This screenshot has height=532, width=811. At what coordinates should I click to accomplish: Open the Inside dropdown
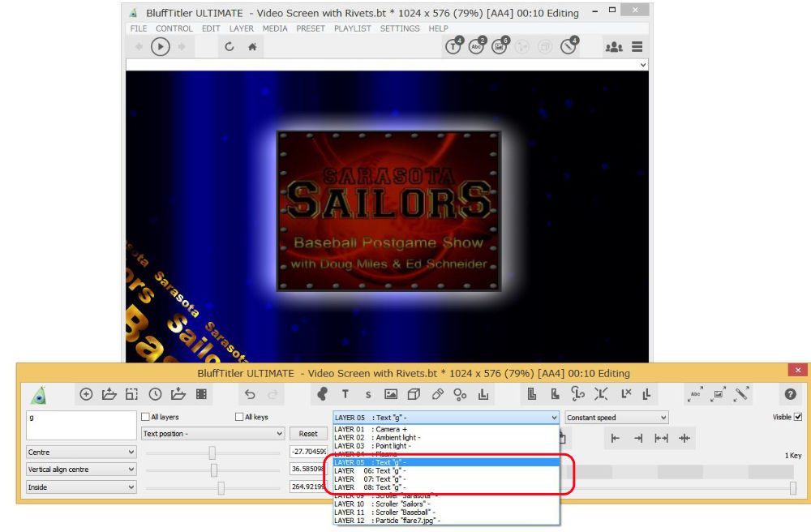[x=81, y=487]
